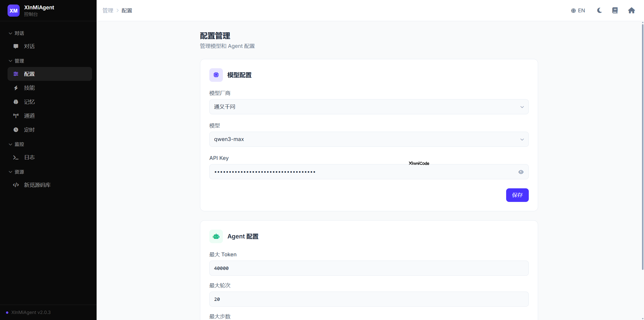Switch interface language to EN

[578, 10]
